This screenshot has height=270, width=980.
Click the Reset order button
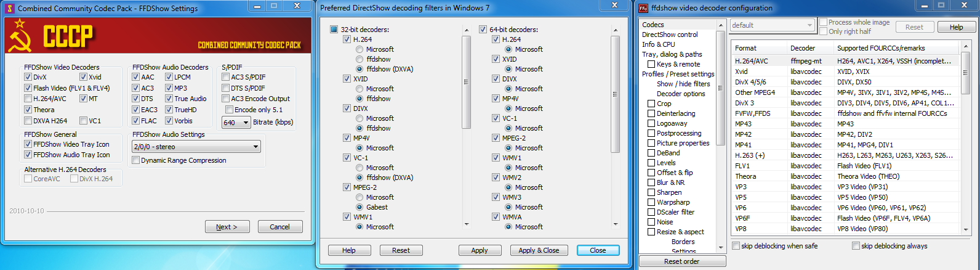pos(681,261)
